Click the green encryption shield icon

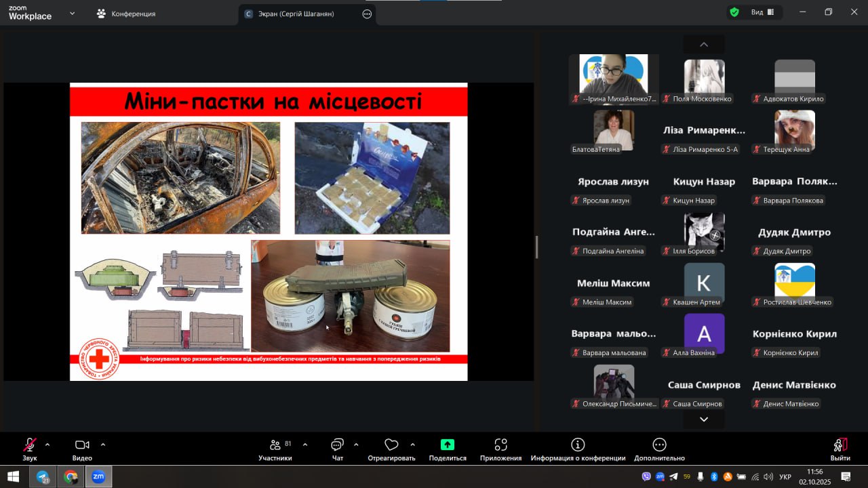[734, 12]
